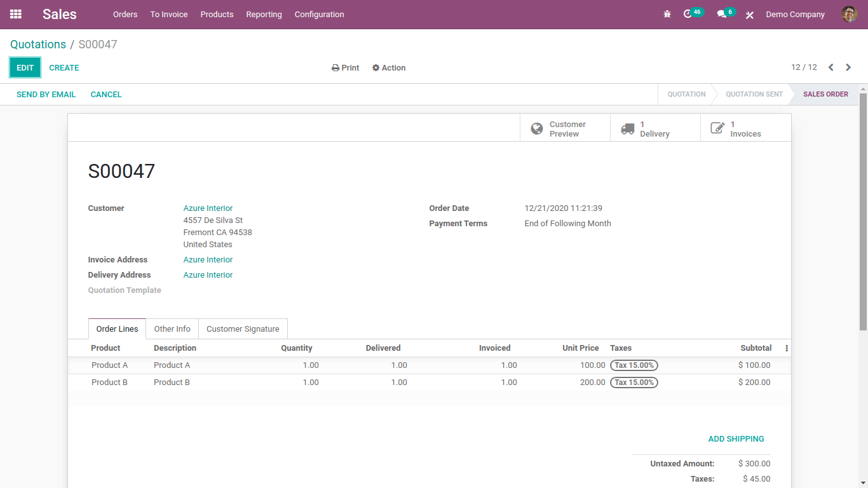
Task: Open the Products menu
Action: [217, 15]
